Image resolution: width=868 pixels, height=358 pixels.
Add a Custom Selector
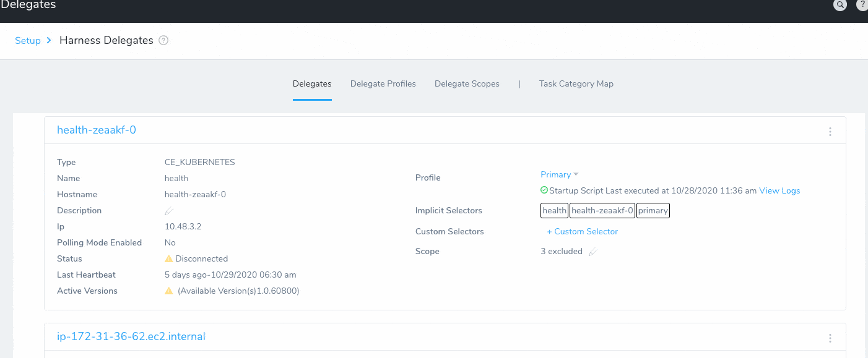[583, 231]
